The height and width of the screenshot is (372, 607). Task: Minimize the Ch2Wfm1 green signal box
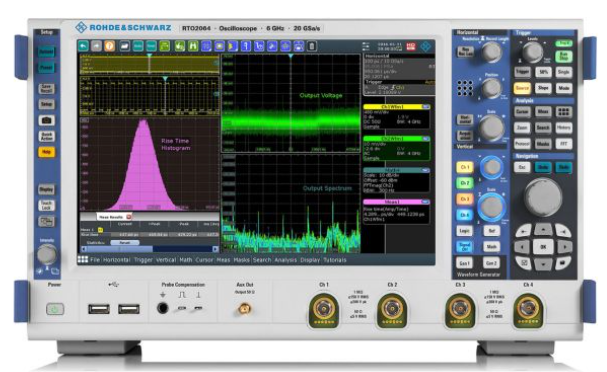(x=425, y=138)
